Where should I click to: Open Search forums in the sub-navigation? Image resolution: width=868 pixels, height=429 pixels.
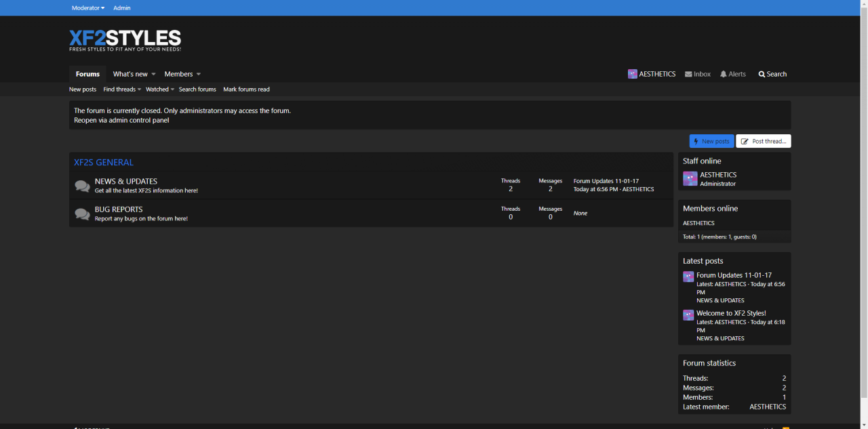197,89
